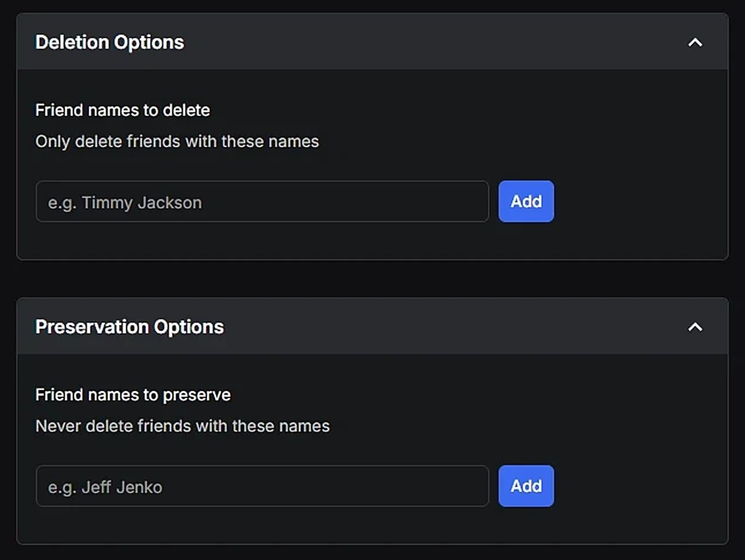Select the 'Friend names to delete' label
The height and width of the screenshot is (560, 745).
[123, 110]
